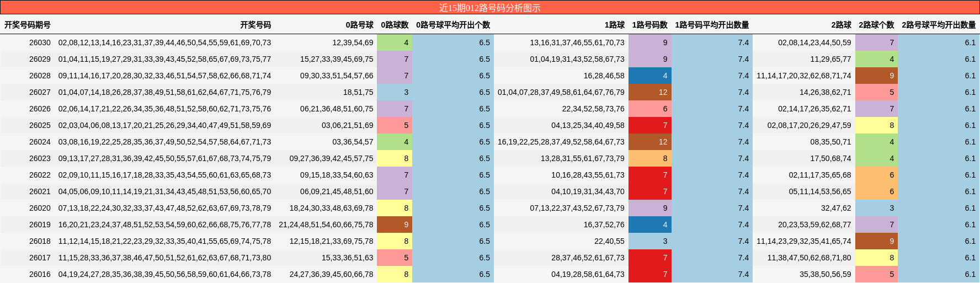Click green 0路球数 cell in row 26030

click(x=395, y=42)
